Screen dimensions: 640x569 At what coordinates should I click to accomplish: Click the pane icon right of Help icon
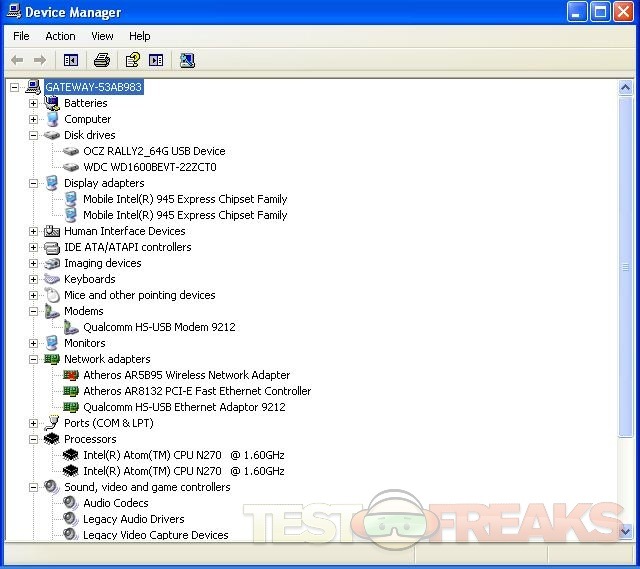[156, 61]
